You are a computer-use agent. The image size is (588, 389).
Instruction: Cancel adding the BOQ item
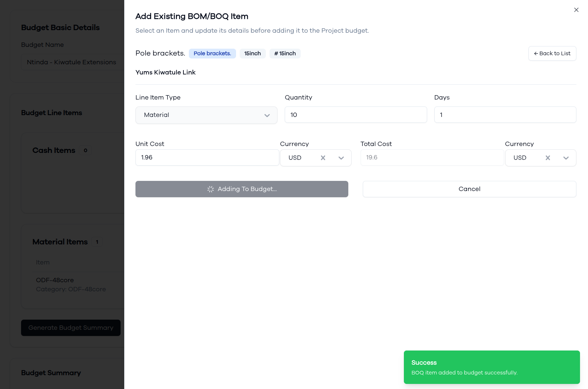point(469,189)
